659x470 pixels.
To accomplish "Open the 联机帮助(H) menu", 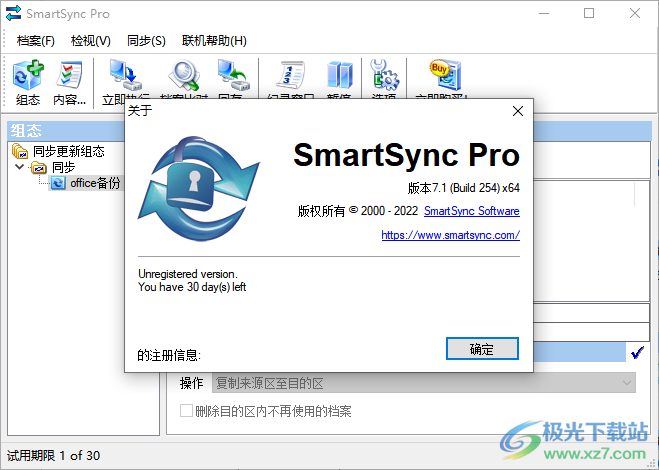I will 214,41.
